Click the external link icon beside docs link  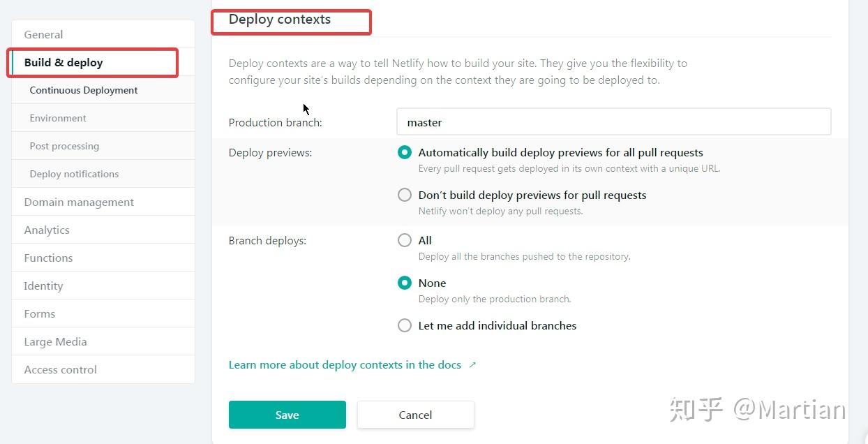(472, 364)
